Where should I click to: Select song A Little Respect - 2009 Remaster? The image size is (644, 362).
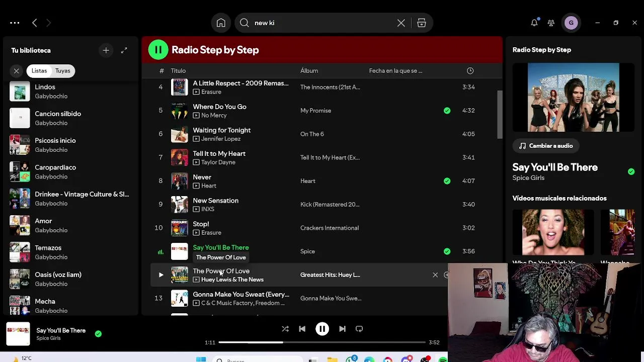coord(240,83)
